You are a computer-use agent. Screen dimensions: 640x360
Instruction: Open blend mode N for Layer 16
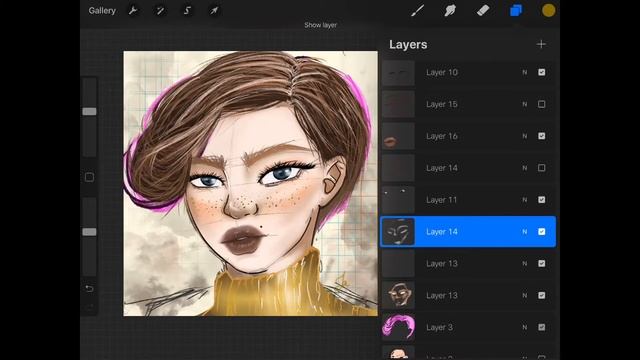pos(524,136)
